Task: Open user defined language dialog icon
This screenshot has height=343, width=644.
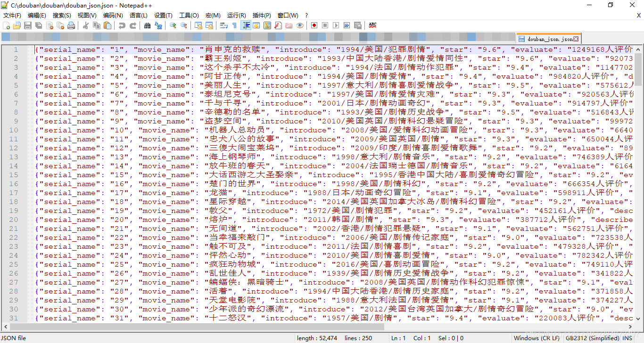Action: [x=256, y=25]
